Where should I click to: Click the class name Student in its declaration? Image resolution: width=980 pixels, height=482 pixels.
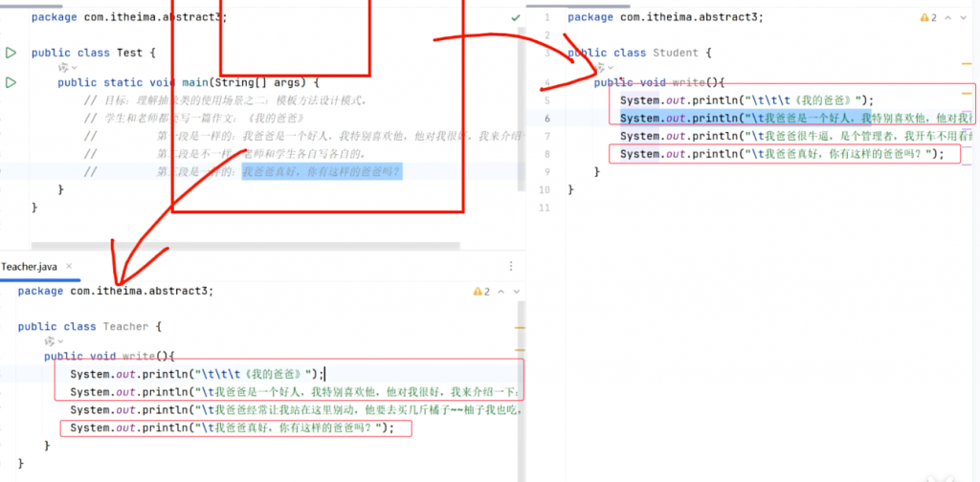(x=674, y=53)
